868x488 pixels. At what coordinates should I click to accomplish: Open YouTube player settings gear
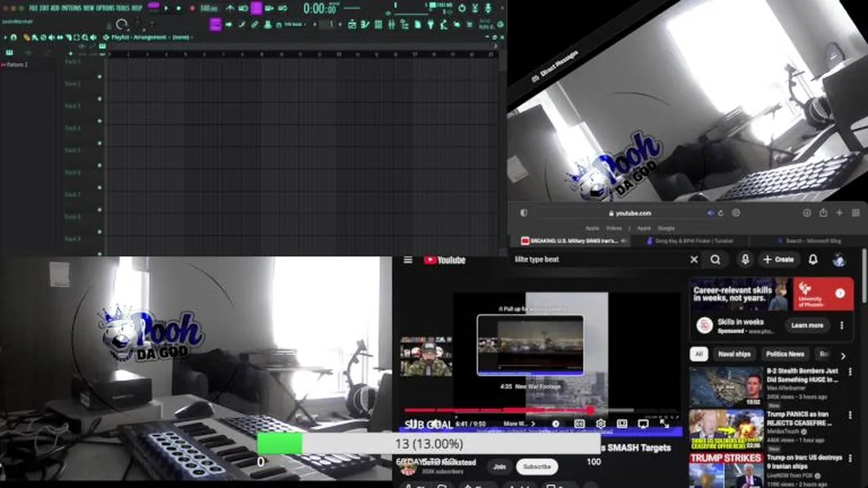[x=600, y=424]
